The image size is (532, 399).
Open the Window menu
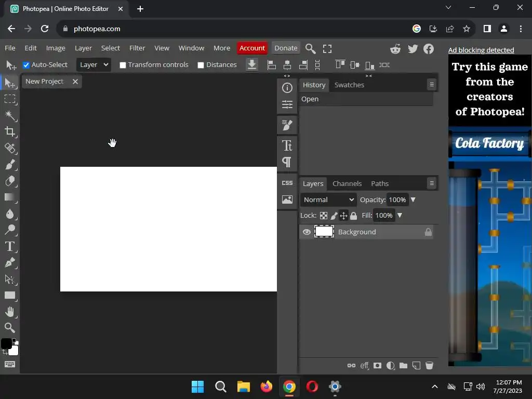click(191, 48)
